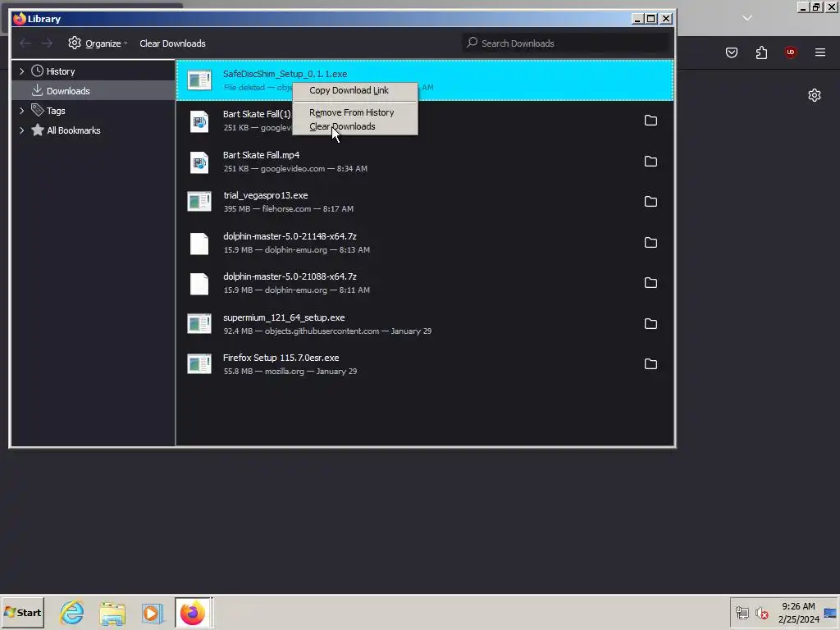Open containing folder for dolphin-master-5.0-21088-x64.7z

(x=651, y=283)
